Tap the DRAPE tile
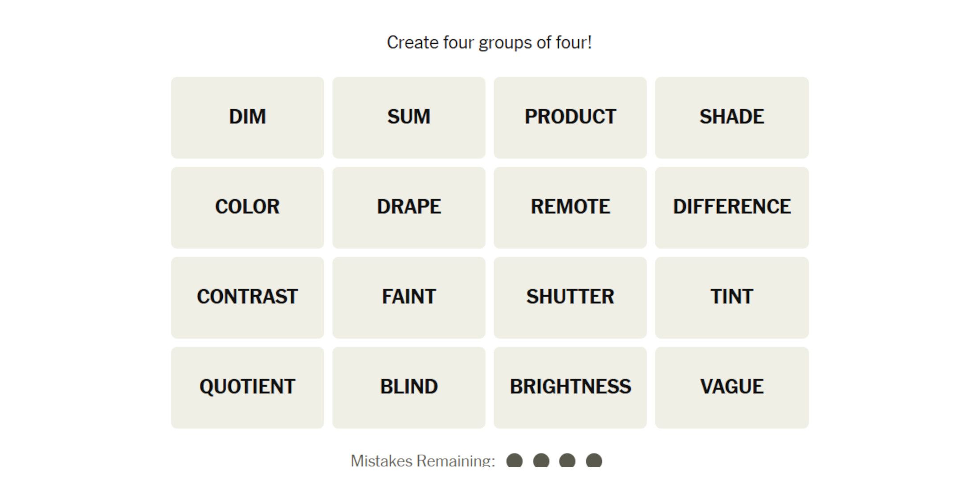 pyautogui.click(x=408, y=208)
